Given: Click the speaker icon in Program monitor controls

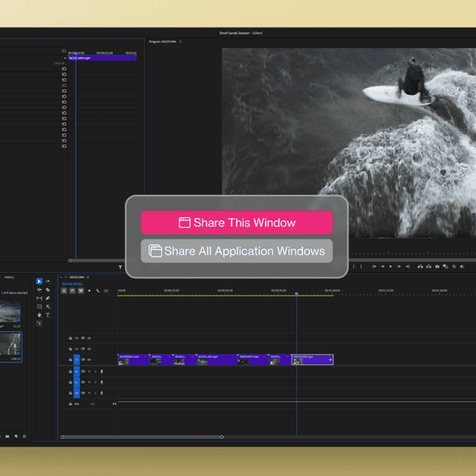Looking at the screenshot, I should click(463, 267).
